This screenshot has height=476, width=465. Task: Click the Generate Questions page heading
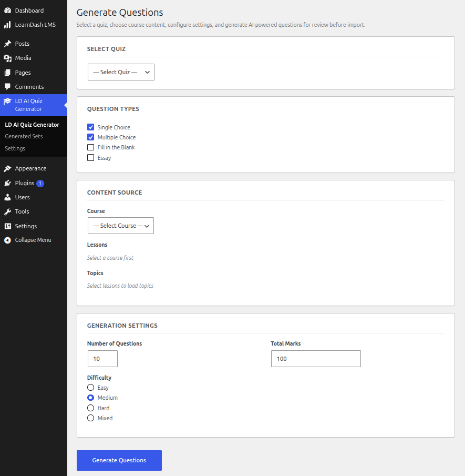(119, 13)
